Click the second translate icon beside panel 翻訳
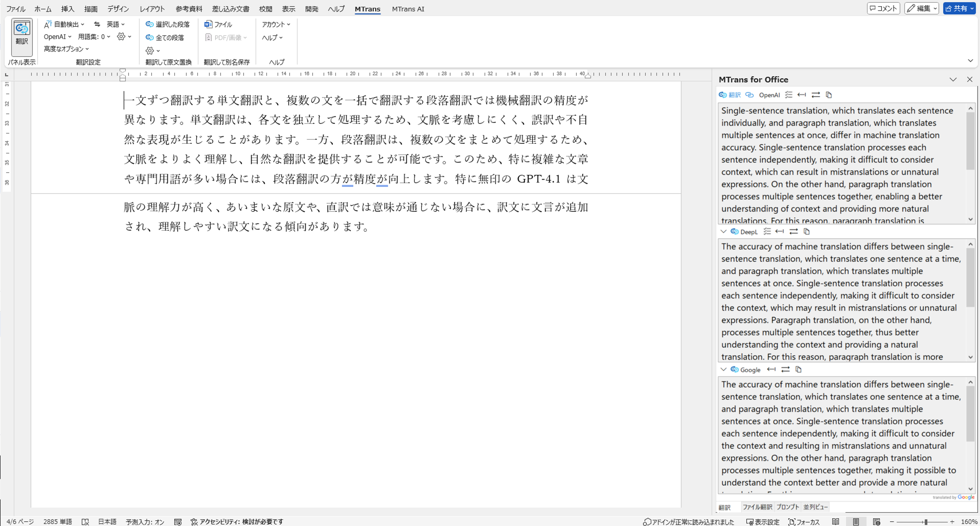This screenshot has width=980, height=526. coord(749,95)
